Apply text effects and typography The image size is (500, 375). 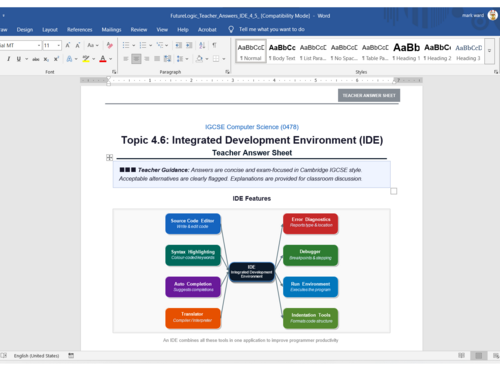coord(69,59)
